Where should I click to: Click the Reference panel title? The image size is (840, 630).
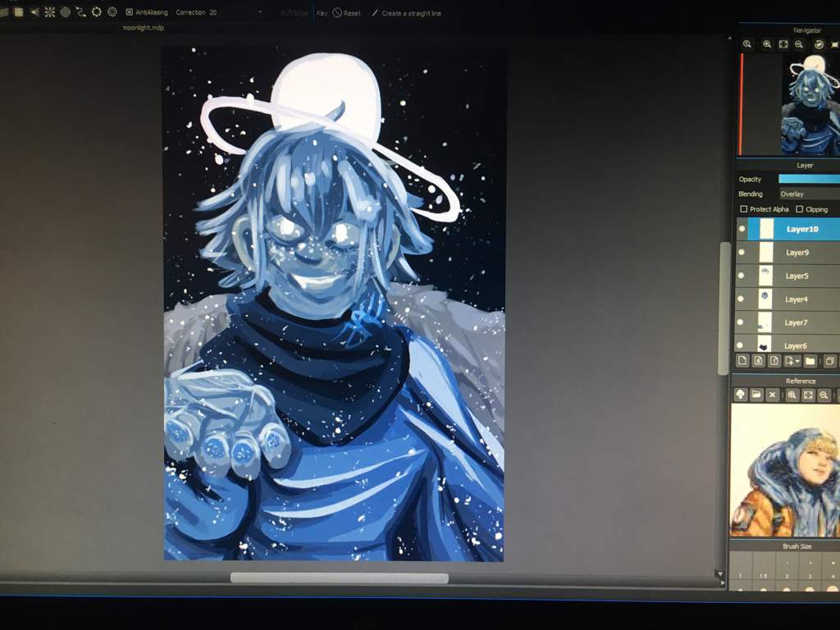coord(801,381)
